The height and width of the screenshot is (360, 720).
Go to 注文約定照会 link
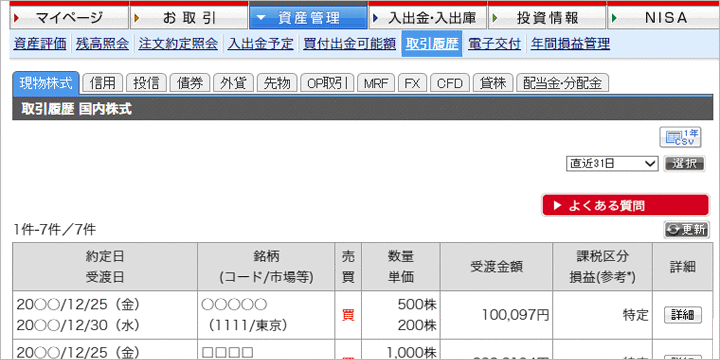pos(178,44)
